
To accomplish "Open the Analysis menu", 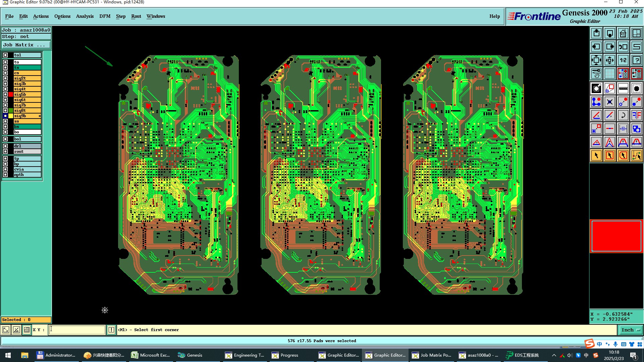I will pyautogui.click(x=85, y=16).
